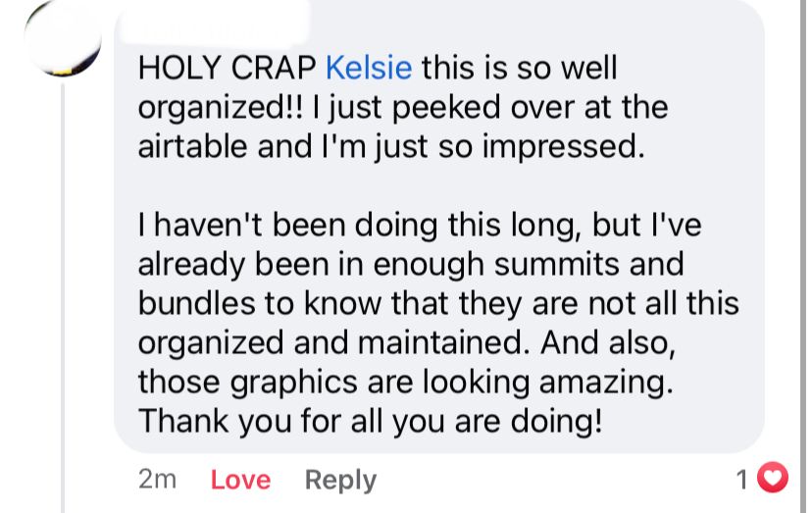Screen dimensions: 812x513
Task: Reply to this comment
Action: 340,480
